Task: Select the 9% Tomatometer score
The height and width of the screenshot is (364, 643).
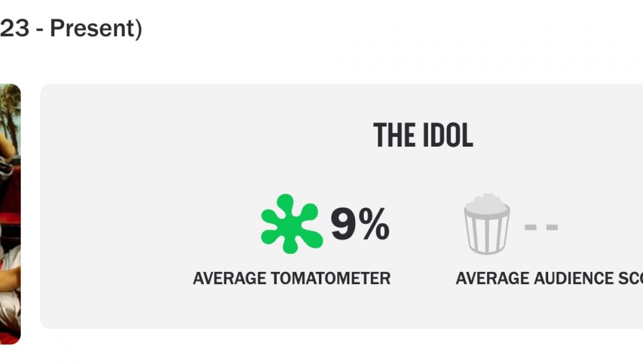Action: point(359,225)
